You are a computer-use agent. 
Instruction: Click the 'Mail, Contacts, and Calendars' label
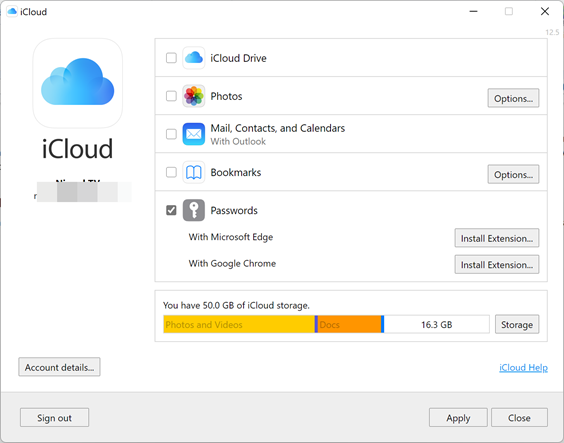[x=278, y=128]
